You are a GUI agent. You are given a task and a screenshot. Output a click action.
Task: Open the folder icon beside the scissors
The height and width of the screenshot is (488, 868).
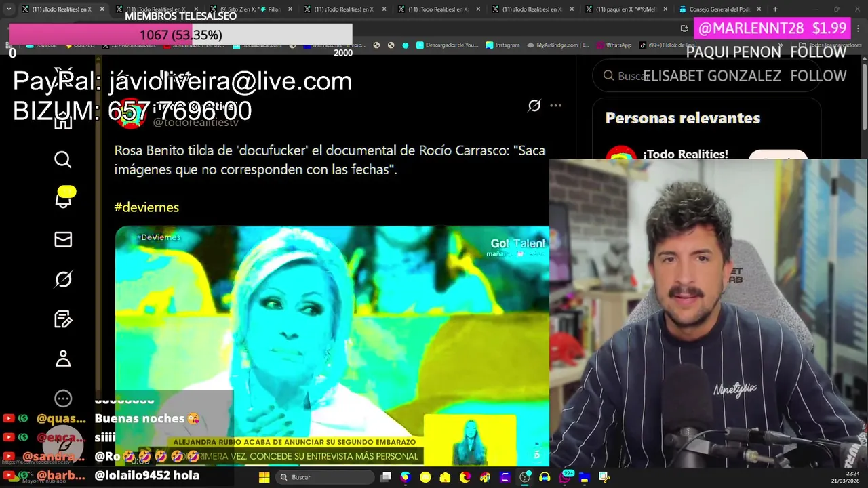click(x=585, y=477)
